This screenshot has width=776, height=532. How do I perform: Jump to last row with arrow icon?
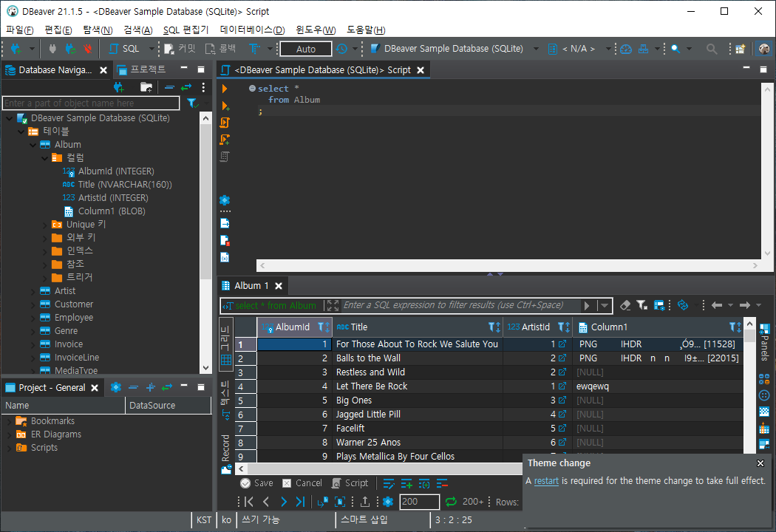pos(299,501)
